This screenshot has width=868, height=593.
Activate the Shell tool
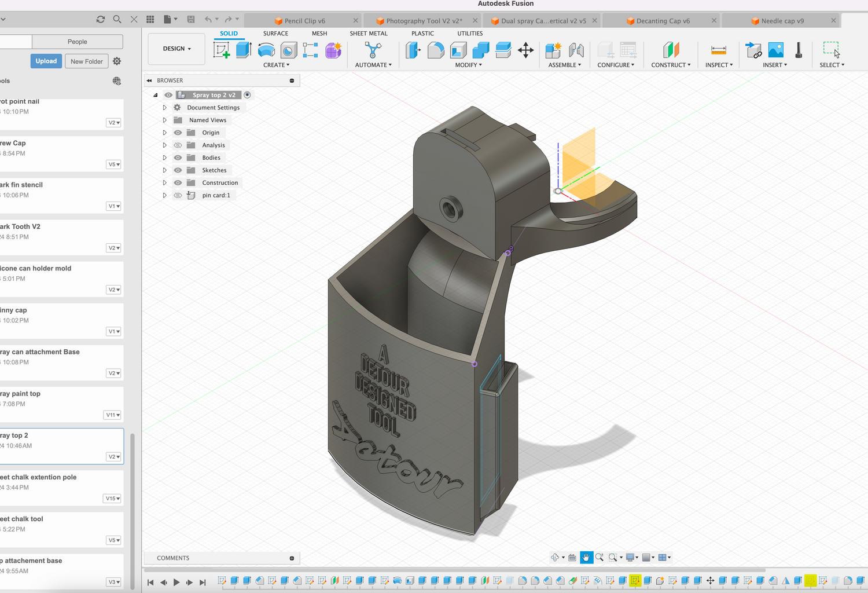[458, 50]
